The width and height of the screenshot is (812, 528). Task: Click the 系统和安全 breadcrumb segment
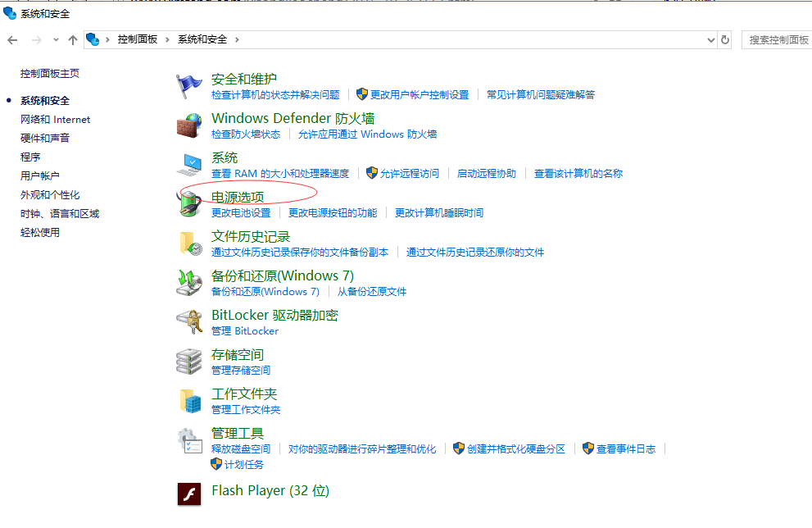202,39
